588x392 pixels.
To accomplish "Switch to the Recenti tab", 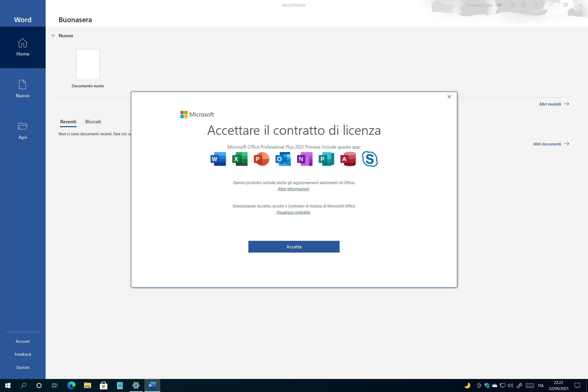I will pos(68,122).
